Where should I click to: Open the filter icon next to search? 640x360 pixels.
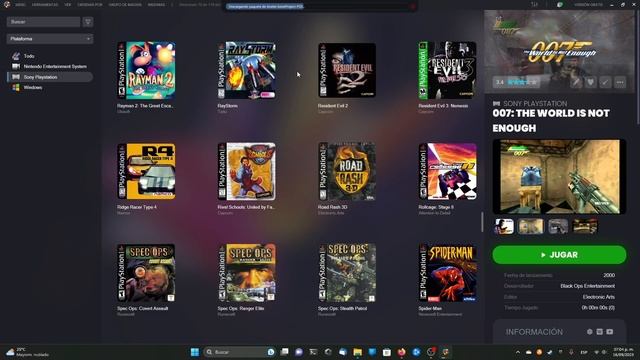coord(88,22)
